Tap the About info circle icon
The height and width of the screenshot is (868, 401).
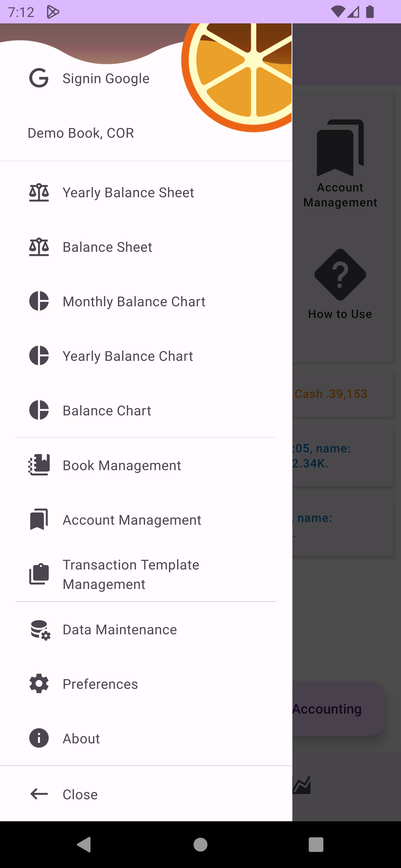(39, 738)
